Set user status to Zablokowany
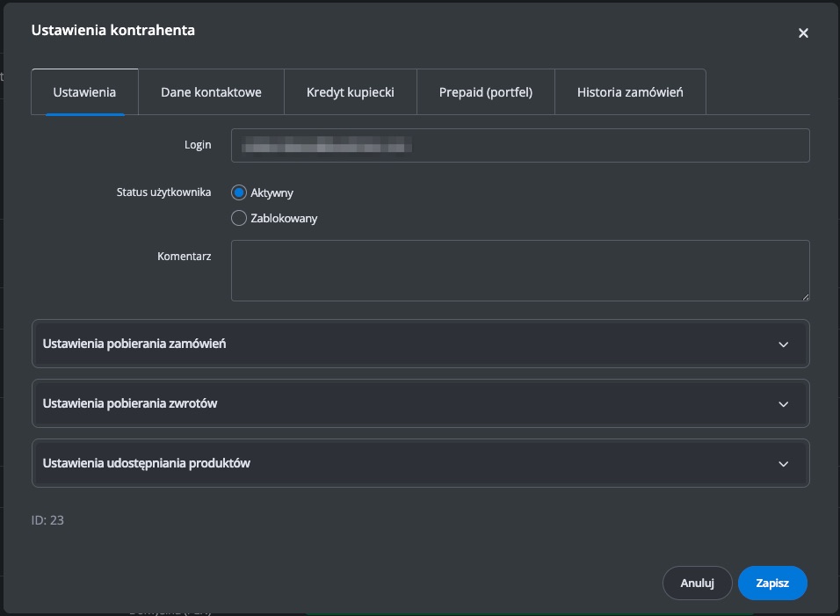840x616 pixels. click(238, 218)
